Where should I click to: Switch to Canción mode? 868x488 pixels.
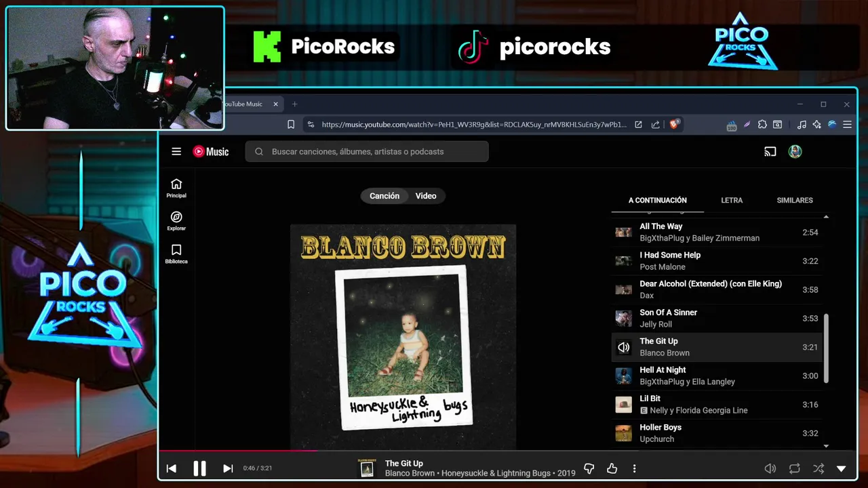point(384,196)
